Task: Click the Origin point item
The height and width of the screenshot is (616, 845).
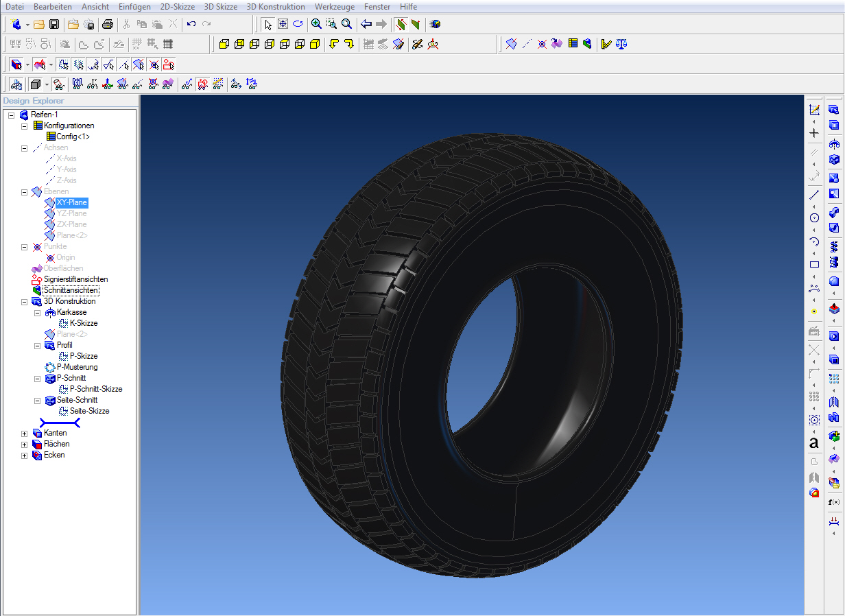Action: (x=66, y=257)
